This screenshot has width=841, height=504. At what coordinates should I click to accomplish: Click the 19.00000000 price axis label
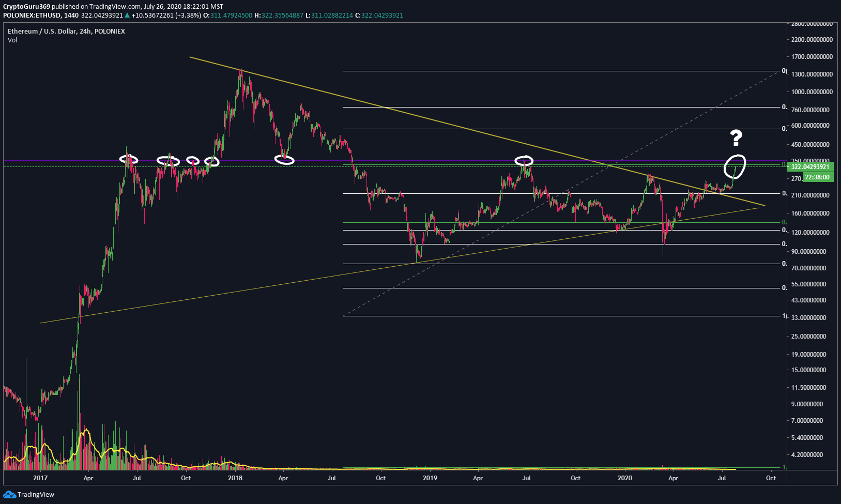coord(809,355)
